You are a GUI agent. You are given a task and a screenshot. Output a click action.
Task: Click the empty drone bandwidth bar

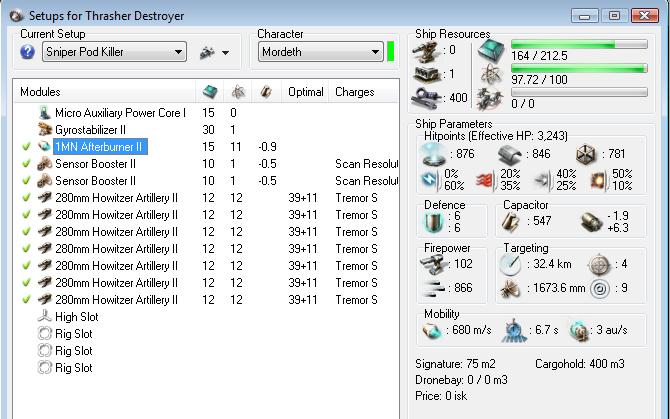coord(579,92)
